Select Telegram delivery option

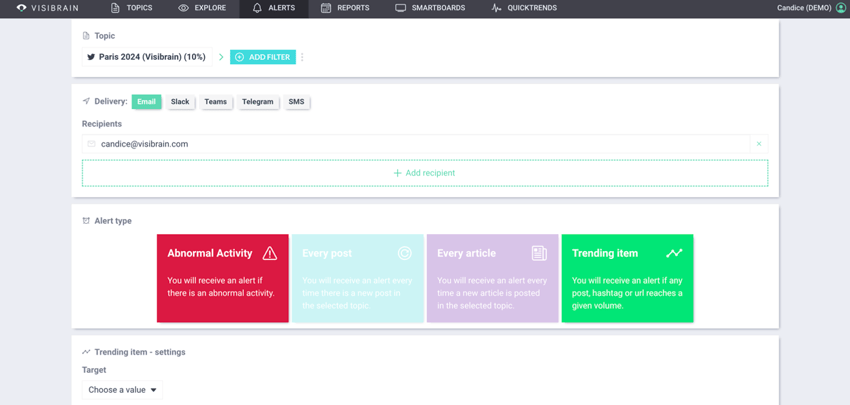point(257,101)
